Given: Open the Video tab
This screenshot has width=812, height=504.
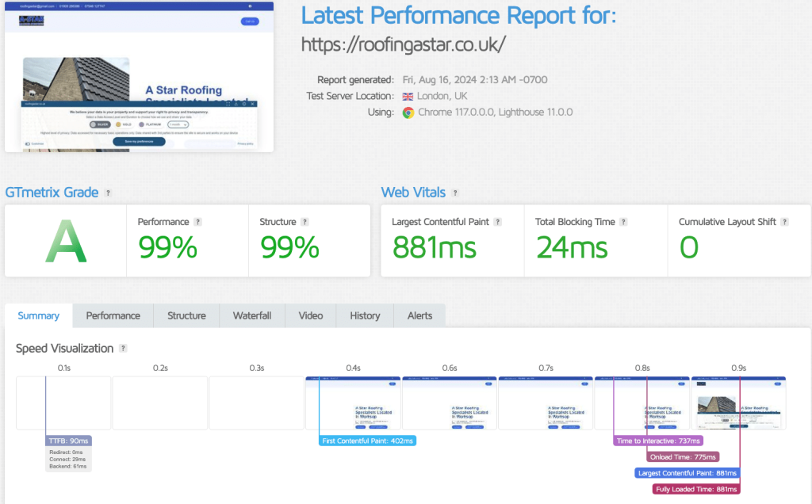Looking at the screenshot, I should point(311,315).
